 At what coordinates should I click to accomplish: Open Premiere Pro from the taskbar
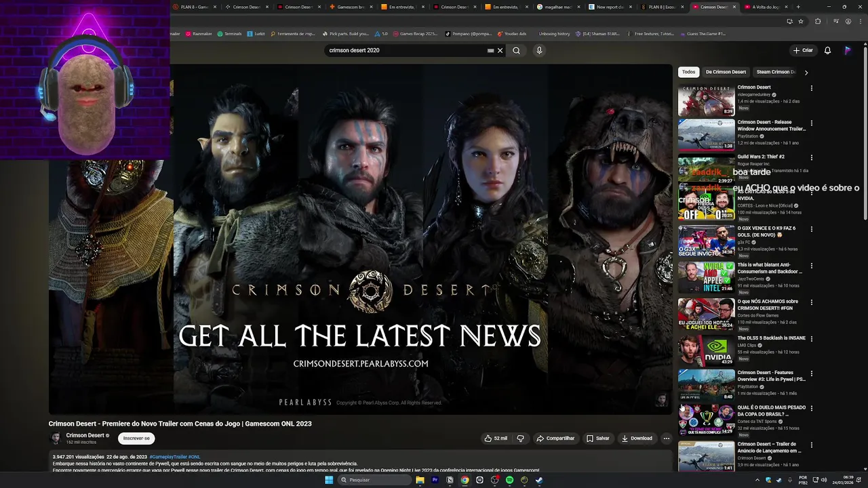435,480
